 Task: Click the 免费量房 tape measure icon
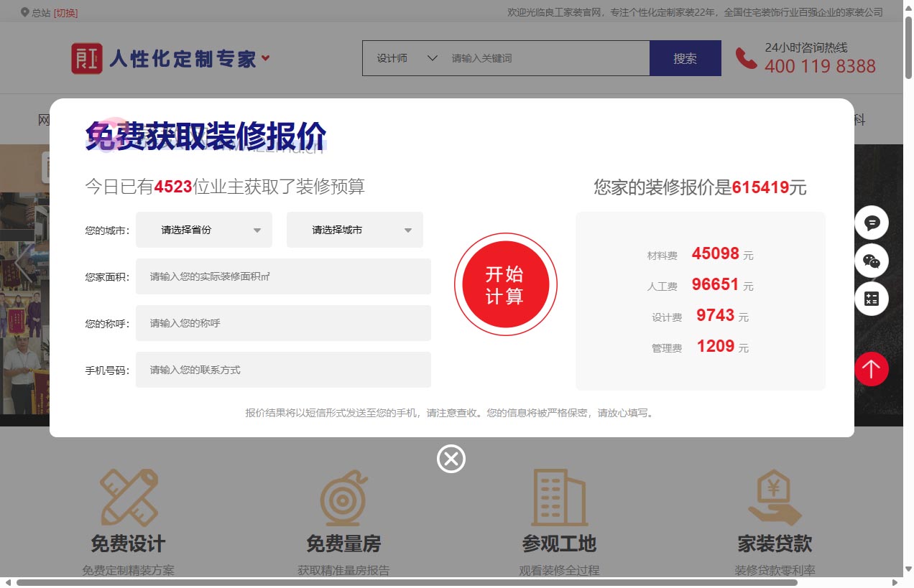coord(343,498)
